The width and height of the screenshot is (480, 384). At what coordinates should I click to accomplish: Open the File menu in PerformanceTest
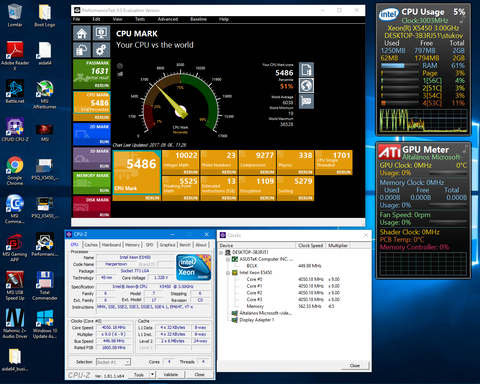tap(77, 19)
